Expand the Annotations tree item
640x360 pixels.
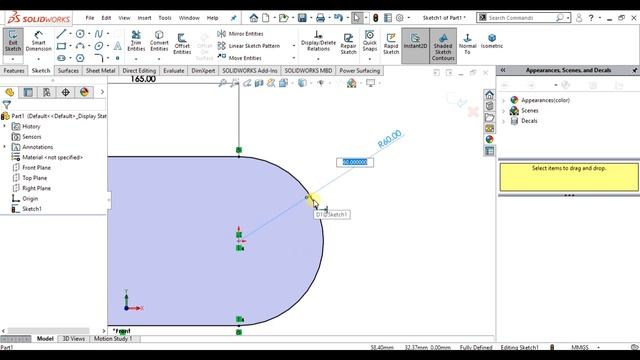click(x=4, y=147)
